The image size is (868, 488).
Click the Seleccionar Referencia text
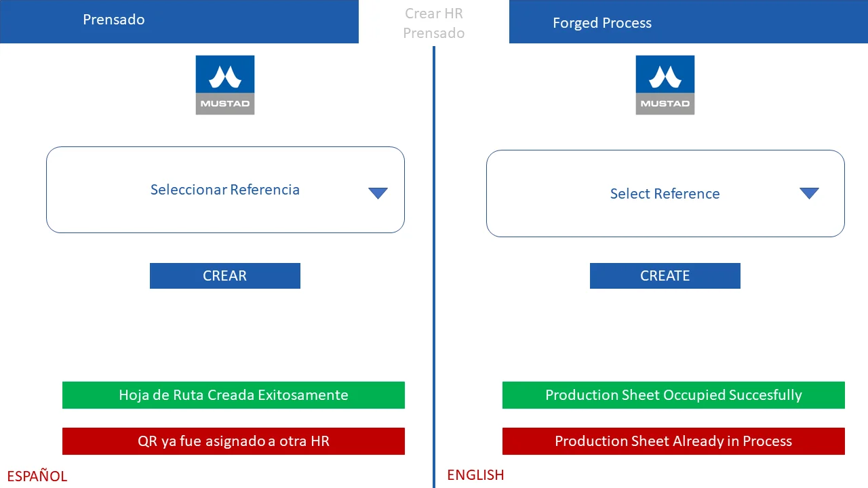point(225,190)
